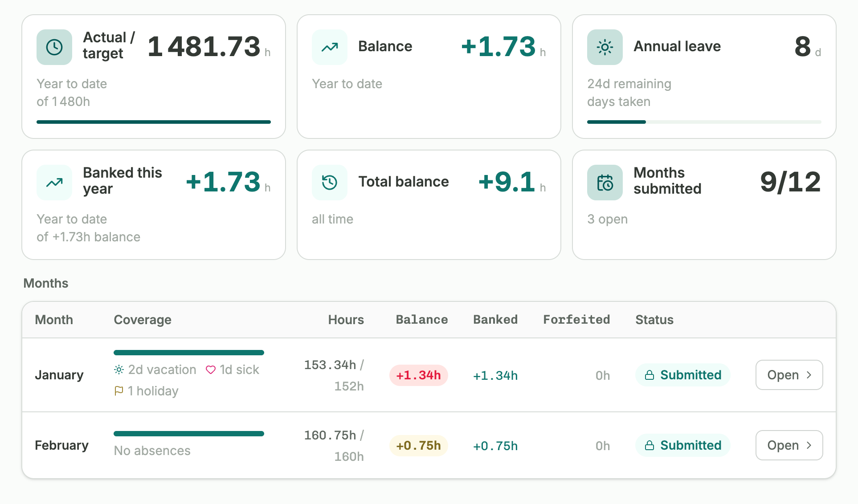
Task: Click the +9.1 total balance value
Action: pyautogui.click(x=507, y=182)
